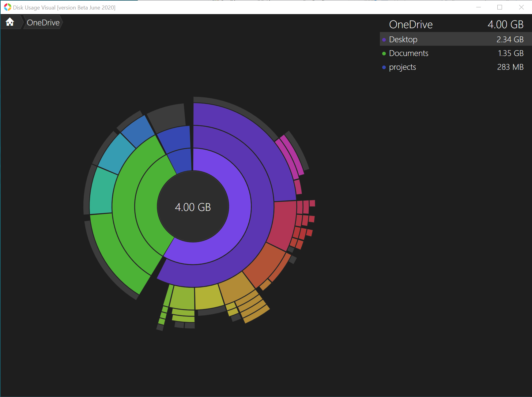
Task: Click the purple dot beside Desktop
Action: point(384,40)
